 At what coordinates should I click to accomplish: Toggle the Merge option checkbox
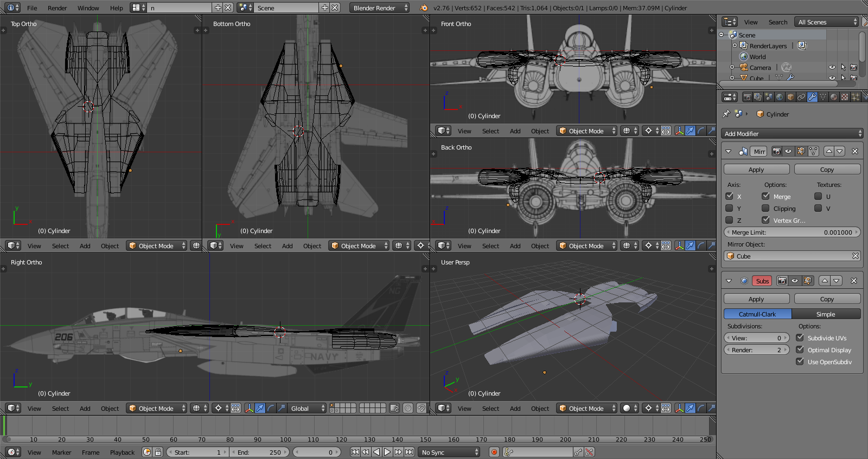(765, 196)
